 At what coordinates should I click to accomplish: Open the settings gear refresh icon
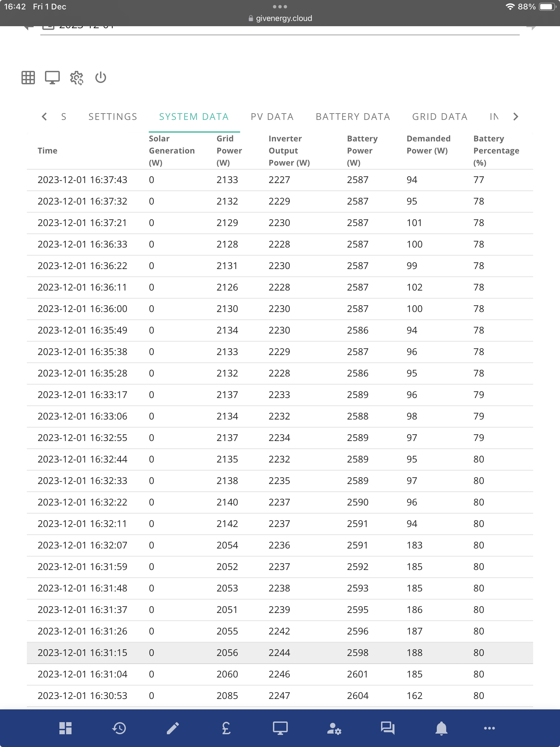(77, 78)
